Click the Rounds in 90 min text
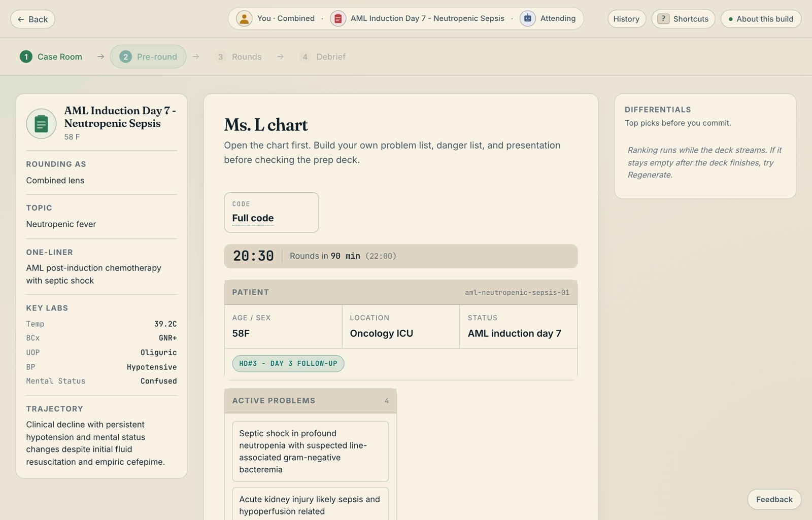This screenshot has width=812, height=520. 325,256
